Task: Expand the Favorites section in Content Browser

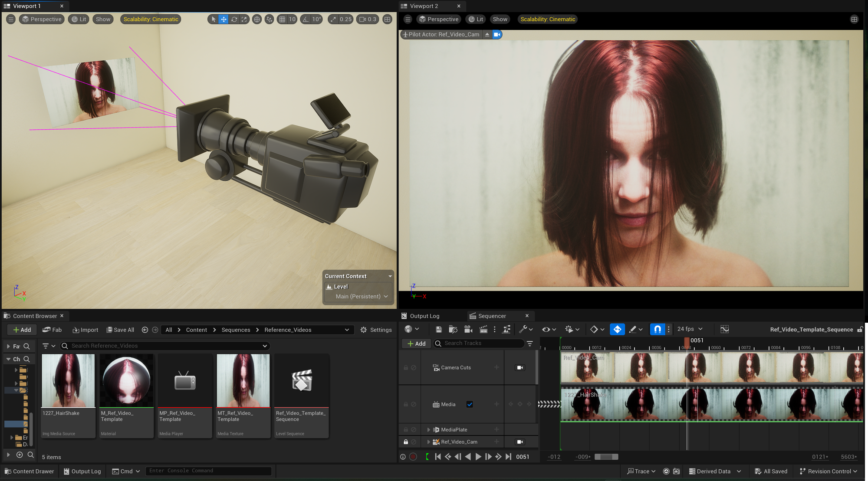Action: point(8,346)
